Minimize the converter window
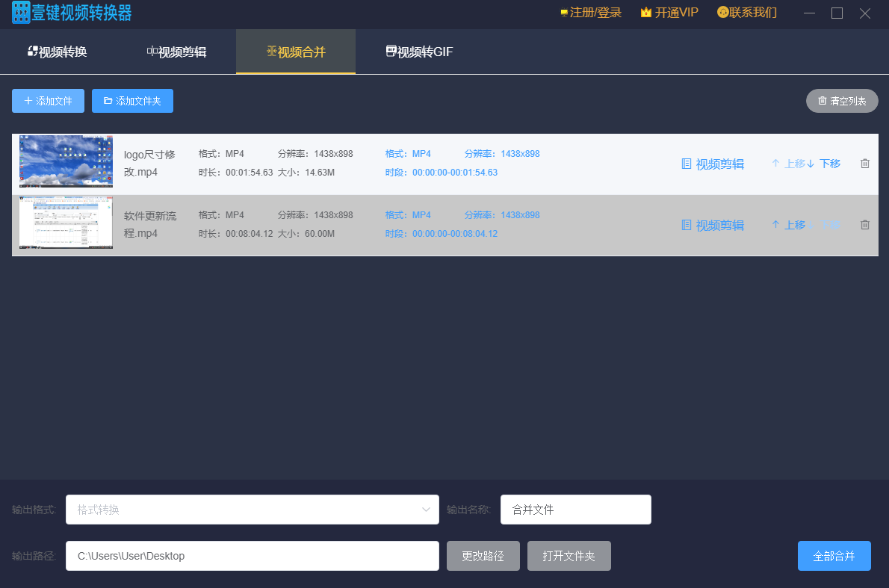 pyautogui.click(x=809, y=13)
